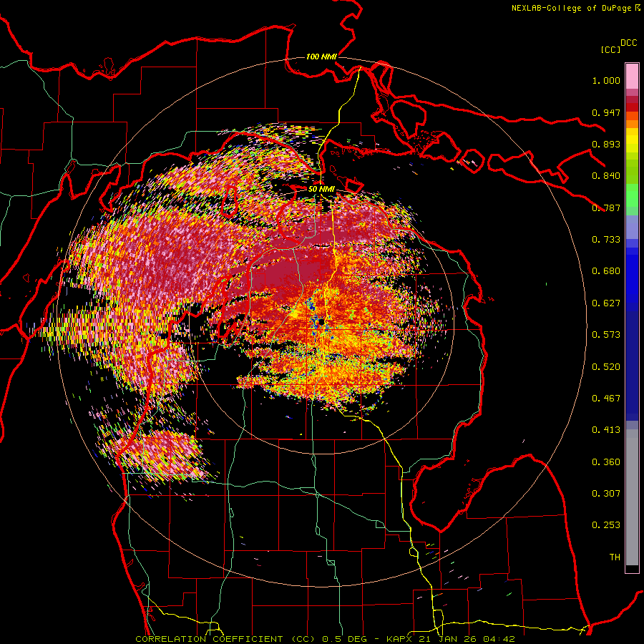
Task: Click the 0.787 scale value
Action: click(606, 208)
